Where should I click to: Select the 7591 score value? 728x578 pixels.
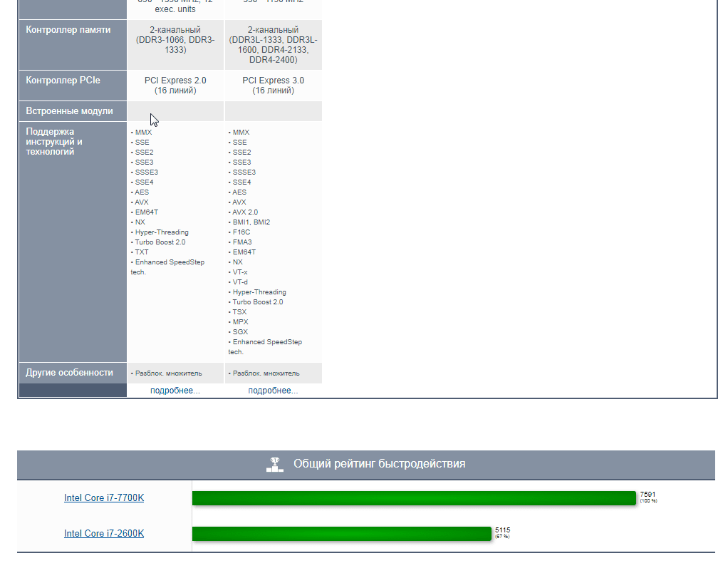click(x=648, y=495)
